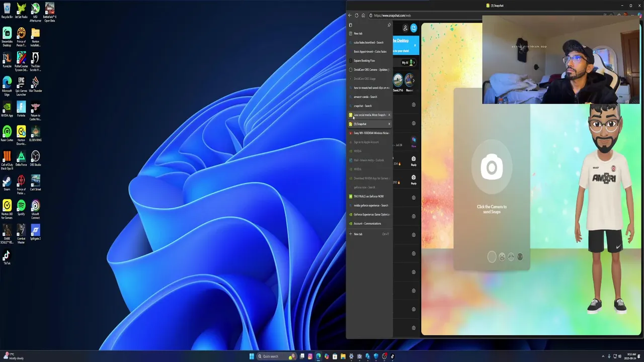
Task: Open Combat Master desktop shortcut
Action: click(21, 234)
